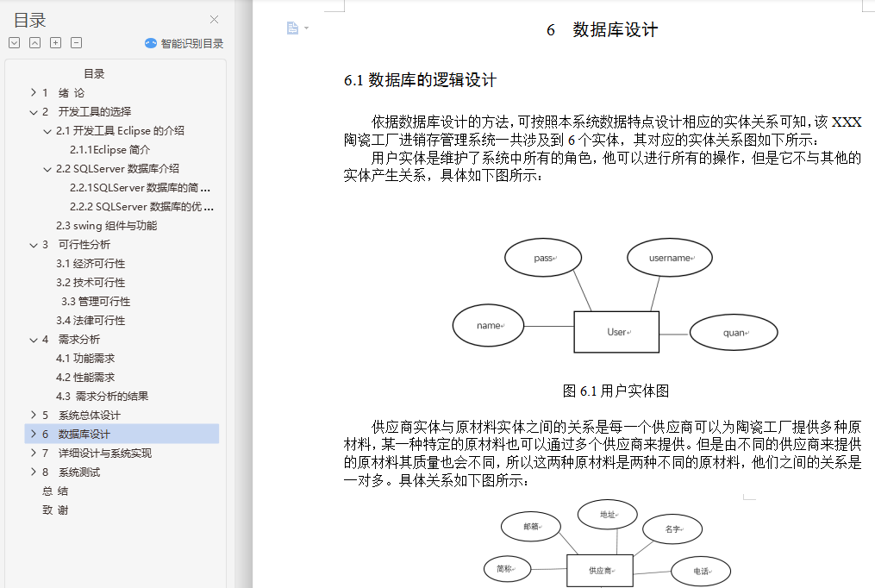Select the quan ellipse in diagram
The width and height of the screenshot is (875, 588).
(734, 333)
